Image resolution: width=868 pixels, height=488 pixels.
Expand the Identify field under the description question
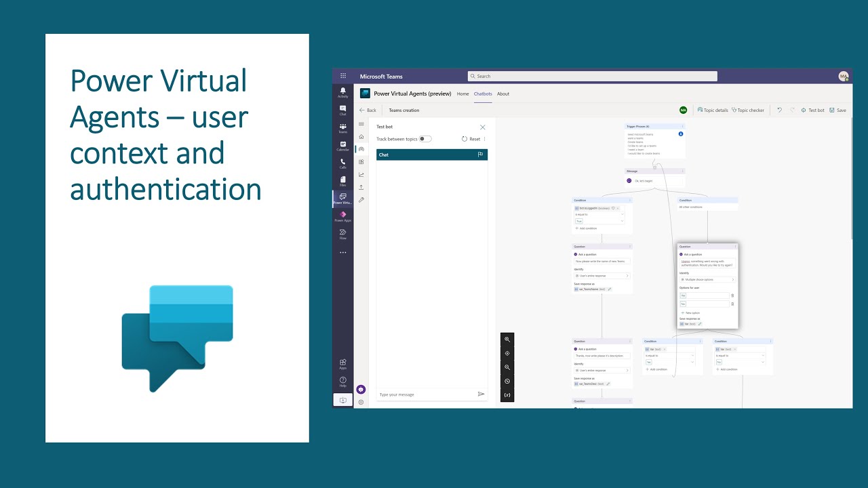[x=601, y=370]
